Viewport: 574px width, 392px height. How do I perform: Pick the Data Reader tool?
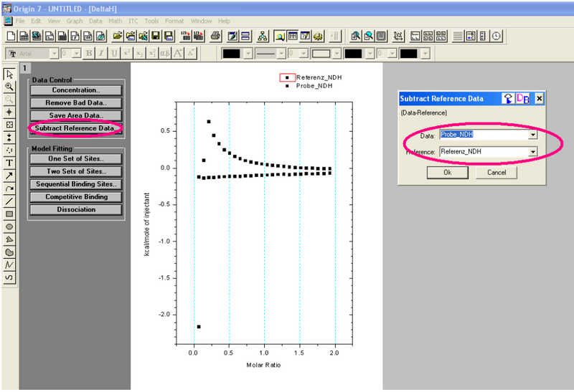[9, 125]
